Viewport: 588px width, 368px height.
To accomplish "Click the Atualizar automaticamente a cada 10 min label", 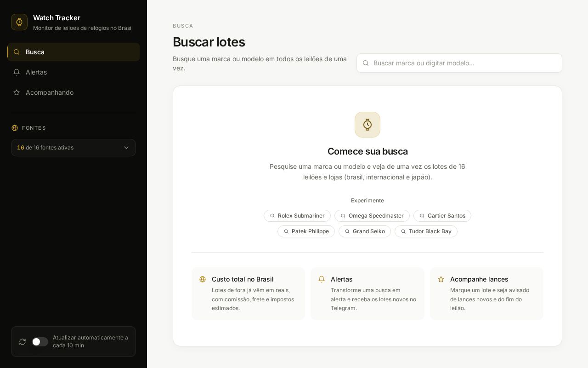I will 90,341.
